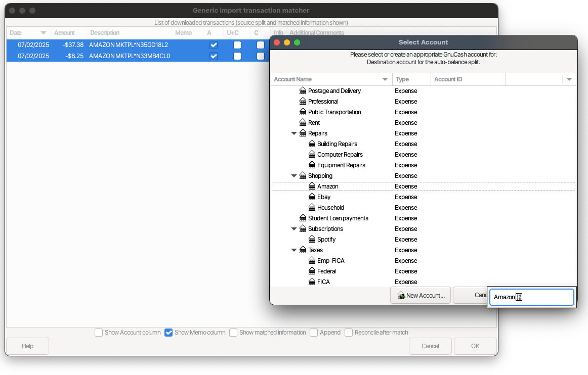Click the Computer Repairs account icon

[x=312, y=155]
